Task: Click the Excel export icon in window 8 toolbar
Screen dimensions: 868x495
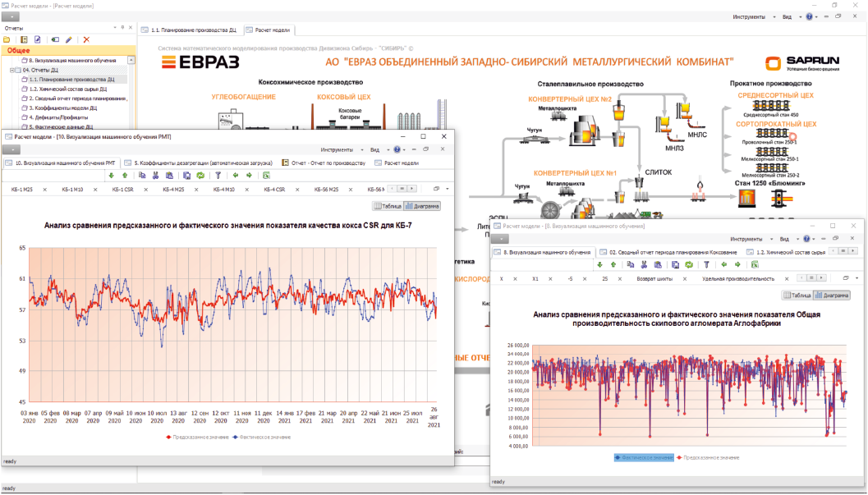Action: [755, 265]
